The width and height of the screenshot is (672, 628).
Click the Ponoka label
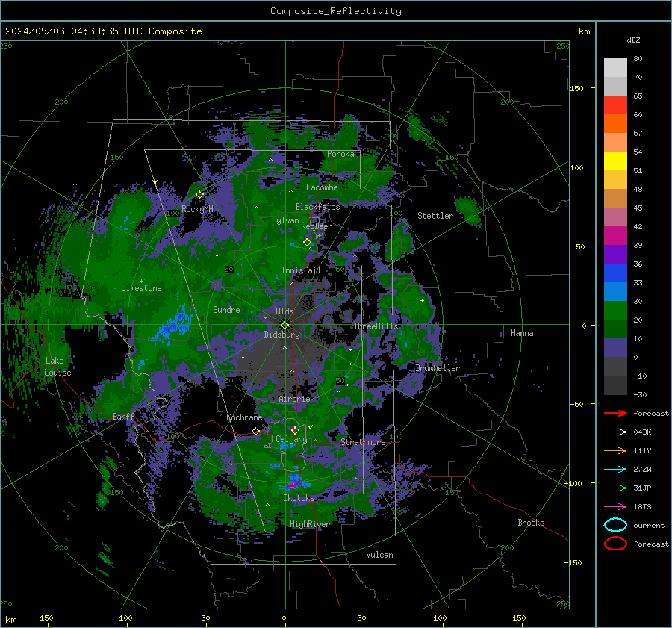pos(340,154)
